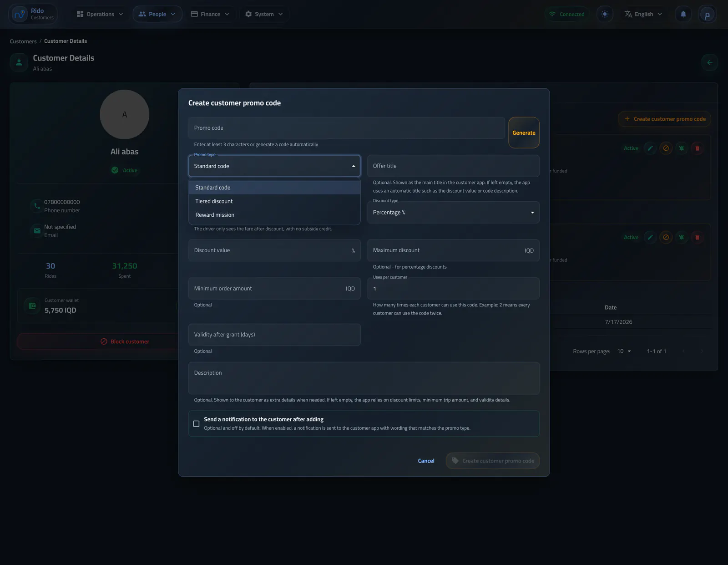Click the Promo code input field
The width and height of the screenshot is (728, 565).
(x=347, y=128)
